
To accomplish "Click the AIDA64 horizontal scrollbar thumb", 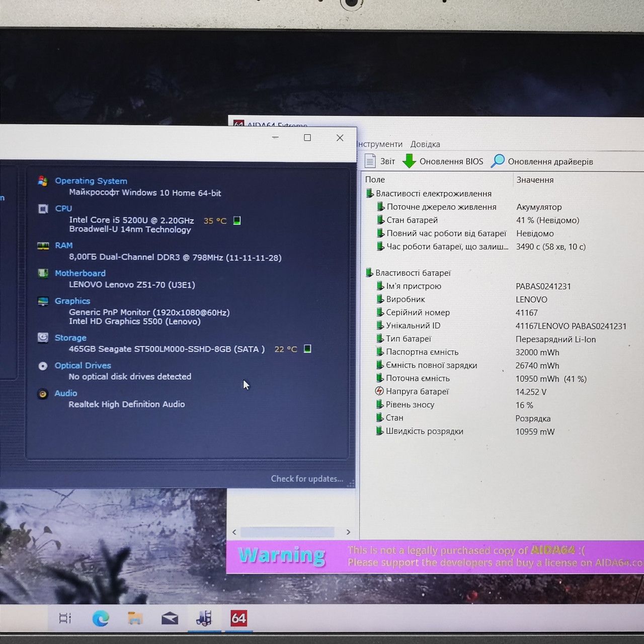I will 287,532.
